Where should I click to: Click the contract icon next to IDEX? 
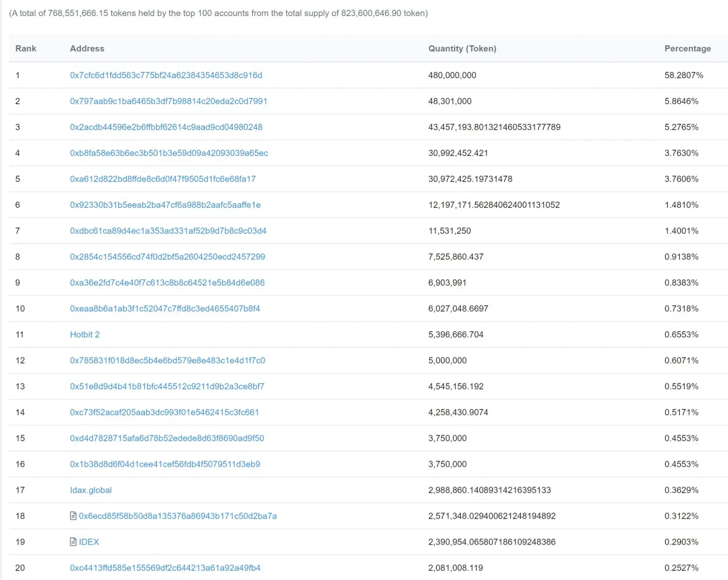pyautogui.click(x=73, y=542)
